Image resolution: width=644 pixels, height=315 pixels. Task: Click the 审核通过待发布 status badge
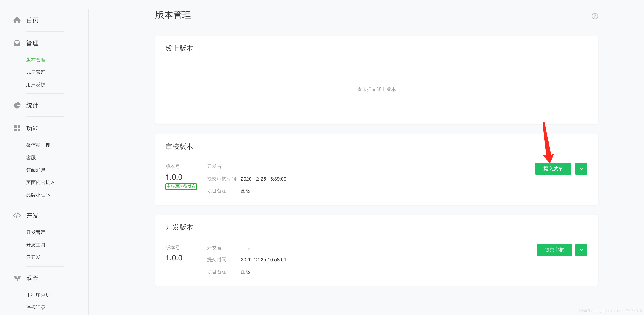point(181,187)
